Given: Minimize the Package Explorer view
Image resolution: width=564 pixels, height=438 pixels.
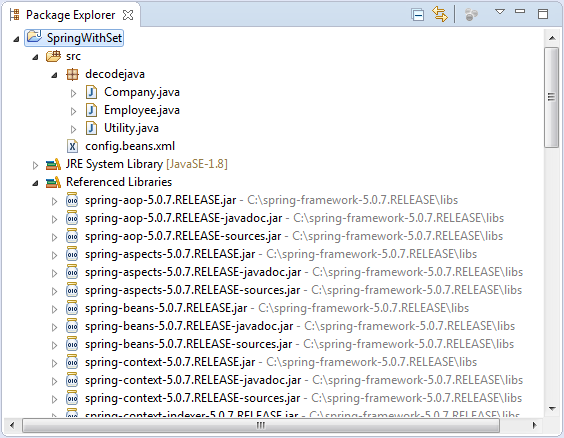Looking at the screenshot, I should click(x=520, y=12).
